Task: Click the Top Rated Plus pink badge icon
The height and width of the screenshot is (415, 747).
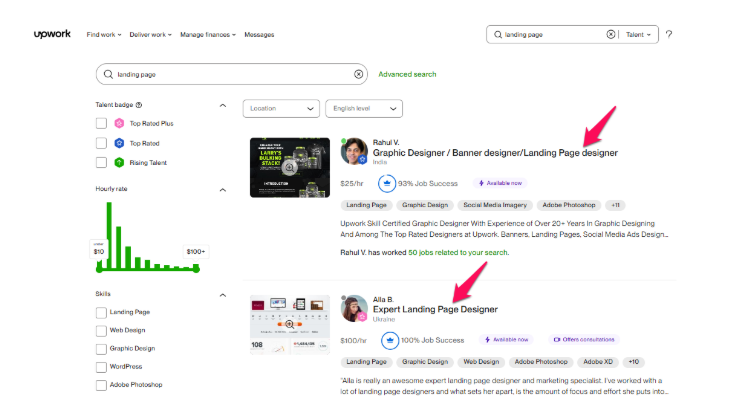Action: (119, 123)
